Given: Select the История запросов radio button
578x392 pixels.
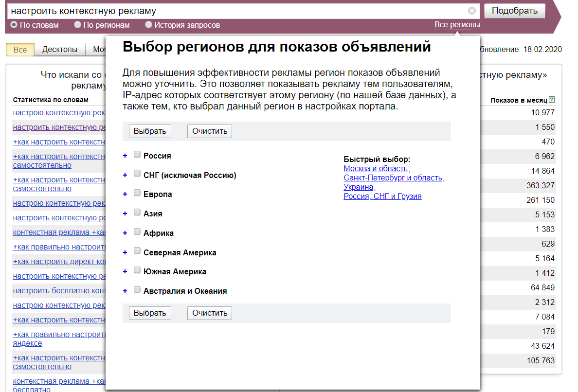Looking at the screenshot, I should [x=148, y=25].
